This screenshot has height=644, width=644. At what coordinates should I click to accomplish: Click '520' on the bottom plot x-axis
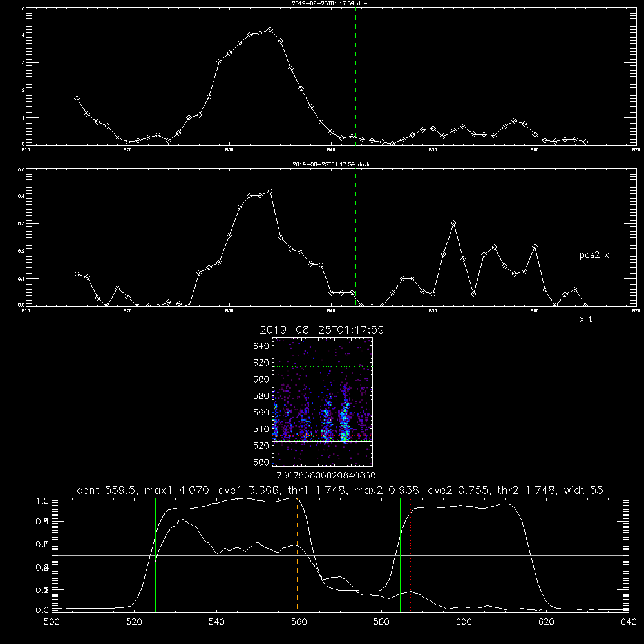(x=135, y=622)
